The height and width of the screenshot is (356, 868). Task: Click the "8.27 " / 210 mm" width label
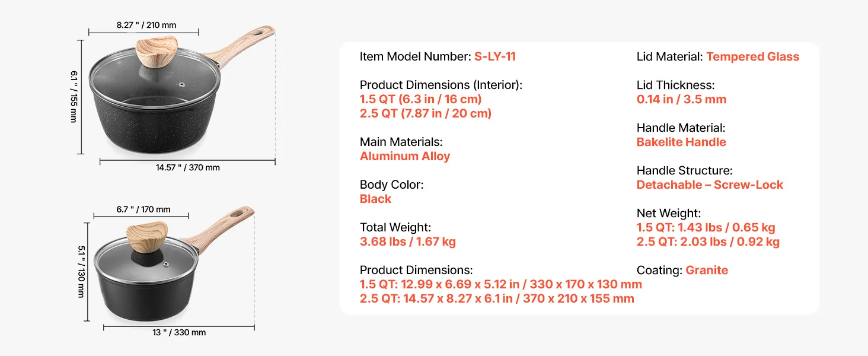[146, 26]
